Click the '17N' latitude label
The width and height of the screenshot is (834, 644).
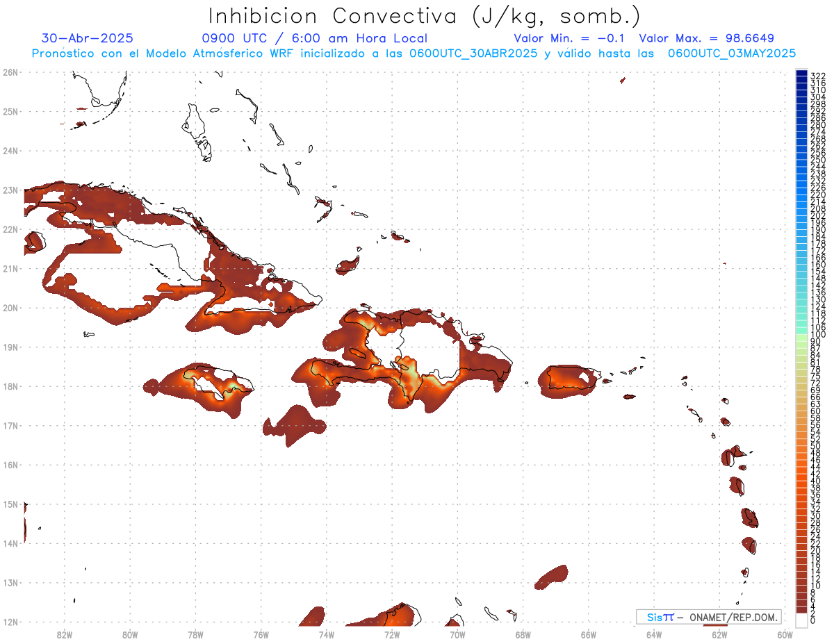(10, 425)
